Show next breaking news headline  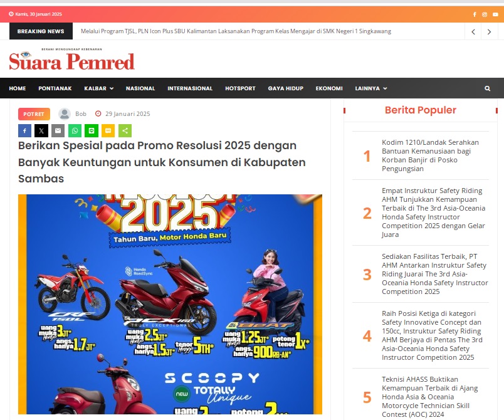489,32
